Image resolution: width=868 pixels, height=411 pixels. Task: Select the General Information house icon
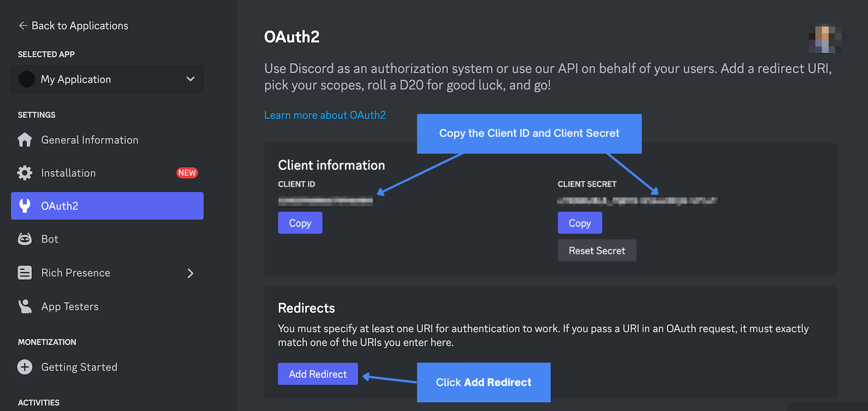pyautogui.click(x=24, y=140)
